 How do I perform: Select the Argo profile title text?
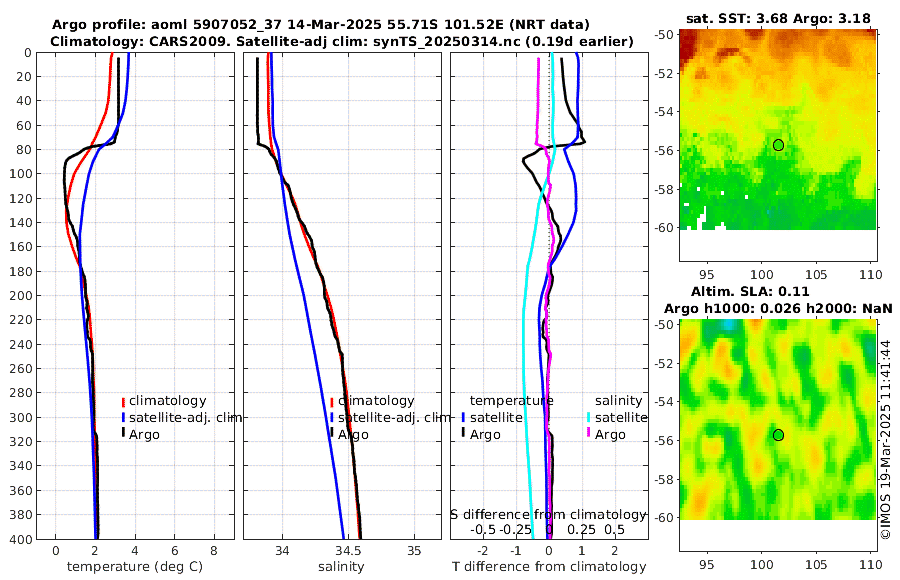(320, 25)
